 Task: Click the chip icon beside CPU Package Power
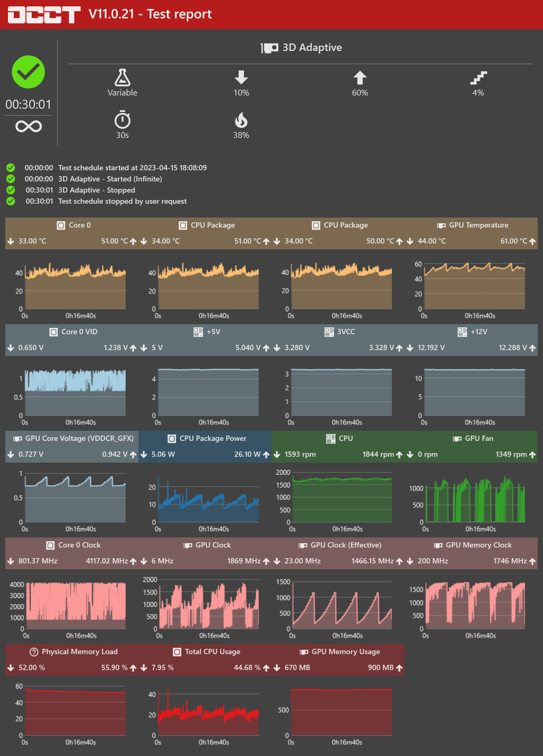(x=171, y=439)
